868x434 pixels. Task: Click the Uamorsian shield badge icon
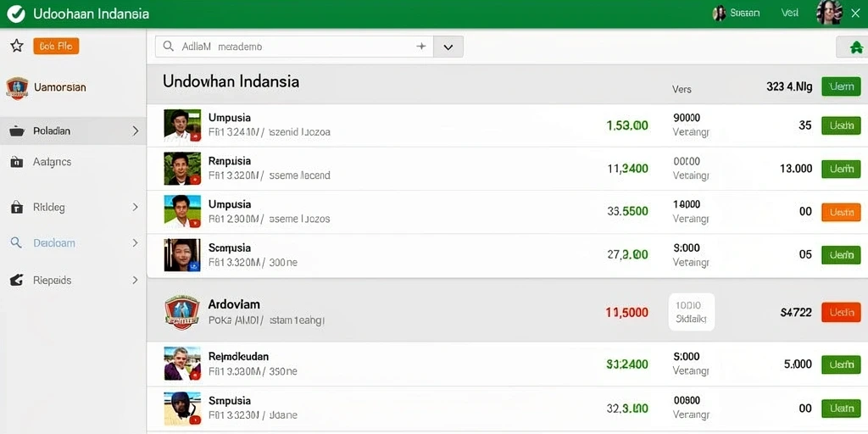(x=17, y=88)
